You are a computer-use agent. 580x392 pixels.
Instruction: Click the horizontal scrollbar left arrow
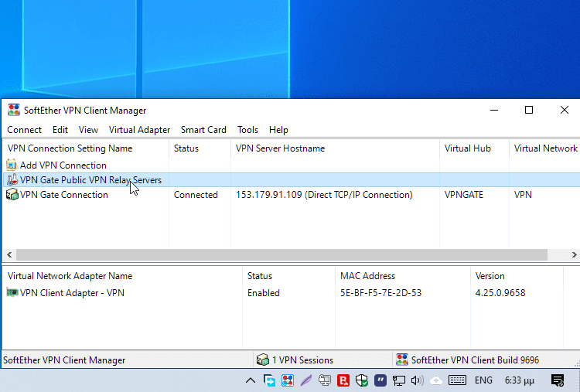tap(9, 254)
